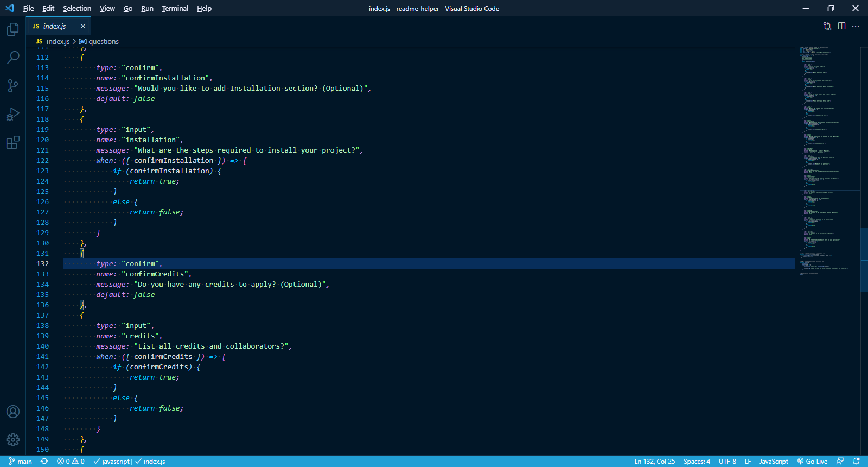Open notifications bell in status bar
The height and width of the screenshot is (467, 868).
click(856, 461)
